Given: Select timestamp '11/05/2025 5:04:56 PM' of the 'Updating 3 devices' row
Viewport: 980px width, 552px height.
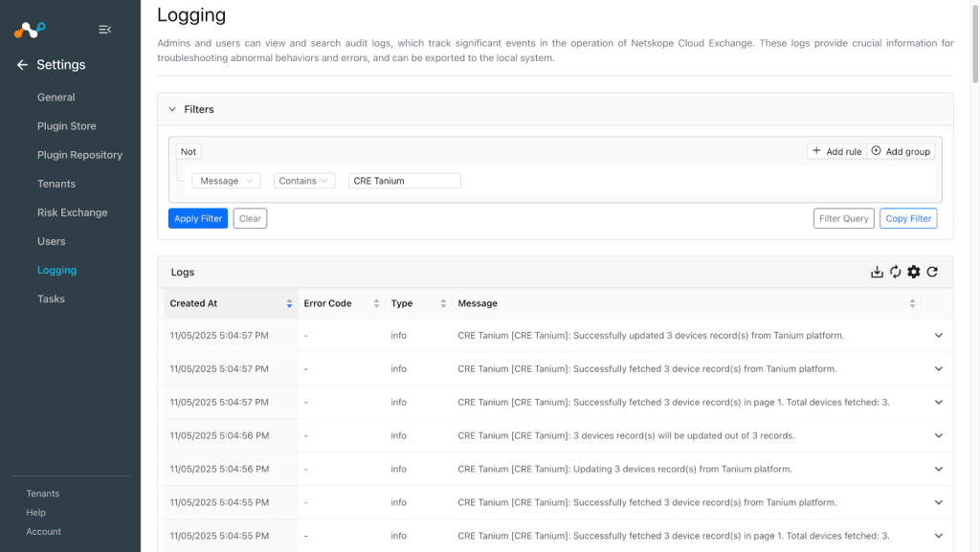Looking at the screenshot, I should coord(219,469).
